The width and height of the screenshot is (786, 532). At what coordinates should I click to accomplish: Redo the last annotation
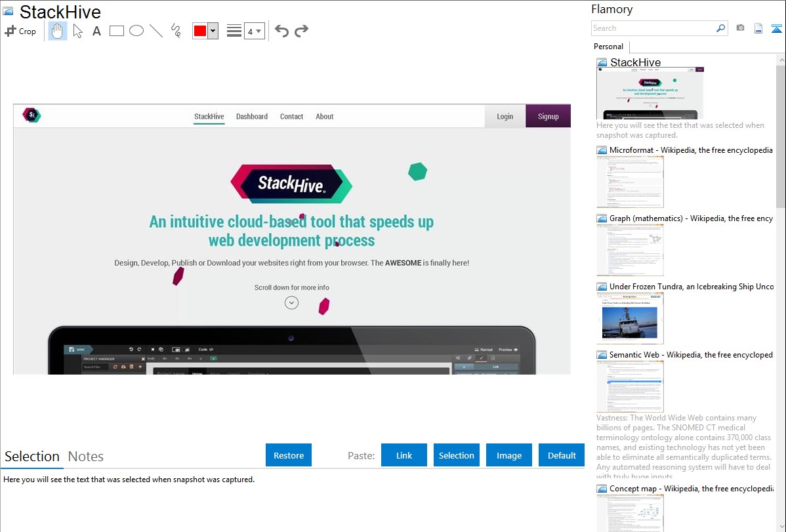[x=301, y=31]
